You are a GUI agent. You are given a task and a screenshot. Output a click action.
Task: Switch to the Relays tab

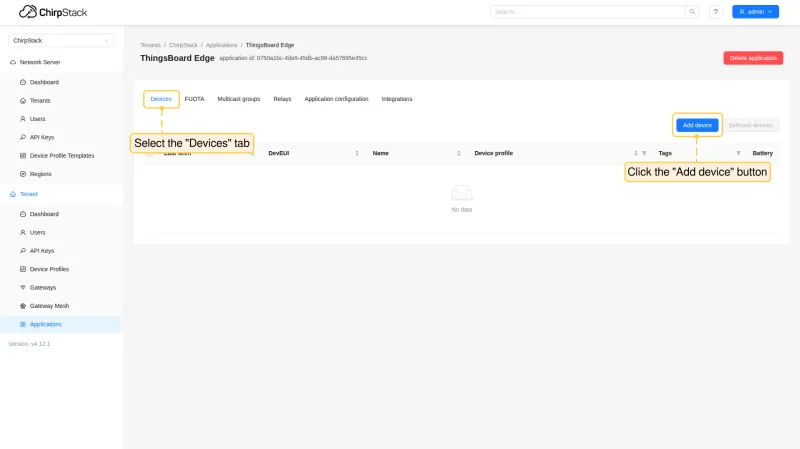282,99
